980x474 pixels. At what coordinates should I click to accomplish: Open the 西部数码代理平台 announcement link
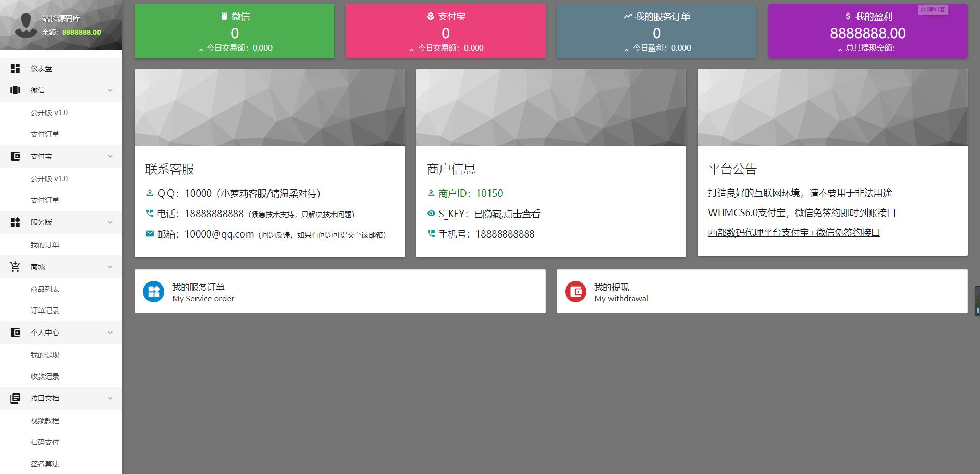(794, 233)
